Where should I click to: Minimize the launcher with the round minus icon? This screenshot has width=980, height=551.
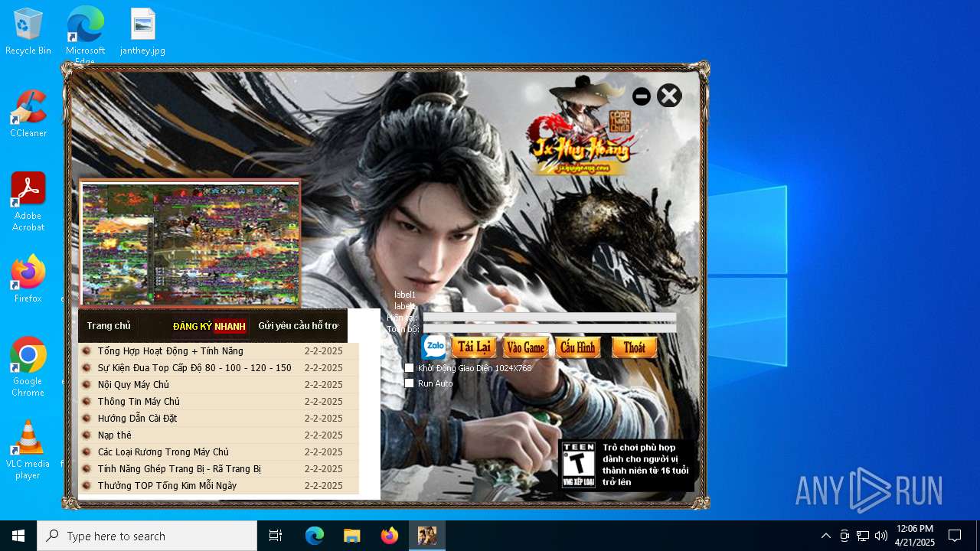[642, 96]
